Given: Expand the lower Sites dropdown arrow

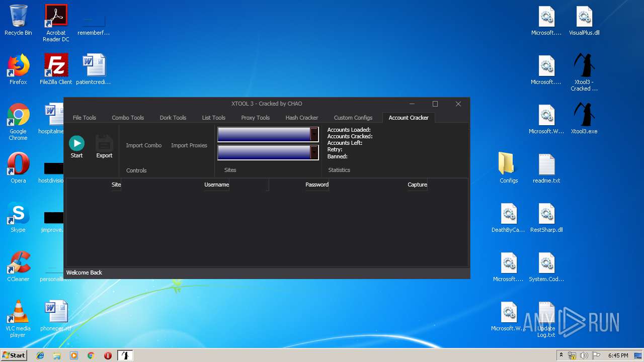Looking at the screenshot, I should pos(314,152).
